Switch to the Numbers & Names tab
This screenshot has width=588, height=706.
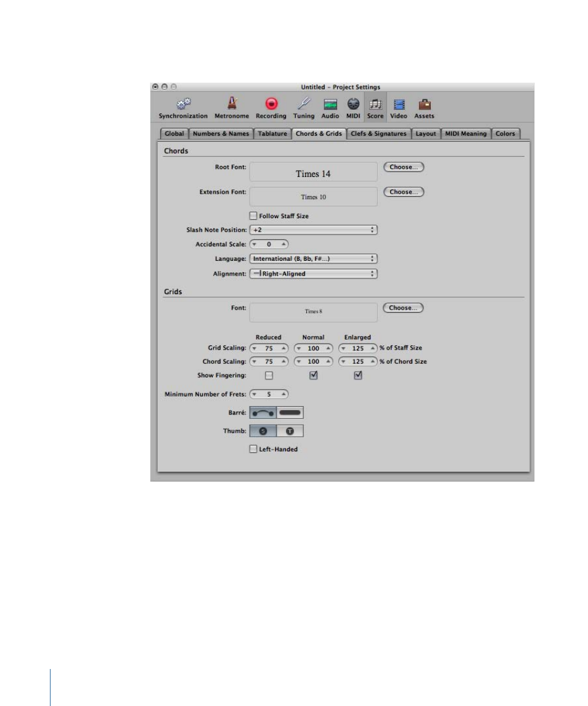point(221,134)
